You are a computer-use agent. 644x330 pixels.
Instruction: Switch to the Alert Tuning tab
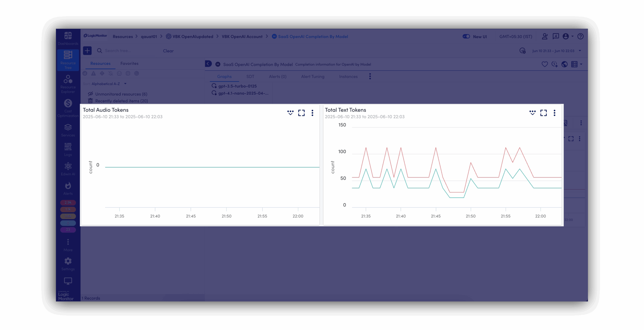pyautogui.click(x=313, y=77)
